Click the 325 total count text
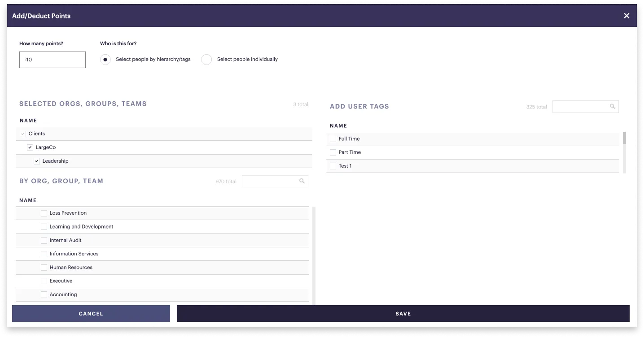This screenshot has height=337, width=644. click(x=536, y=107)
